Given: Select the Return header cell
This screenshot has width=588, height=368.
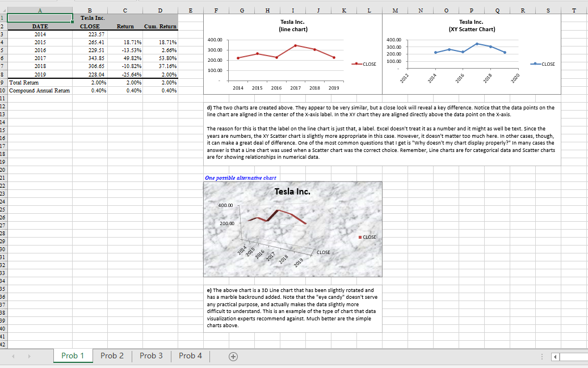Looking at the screenshot, I should point(125,26).
